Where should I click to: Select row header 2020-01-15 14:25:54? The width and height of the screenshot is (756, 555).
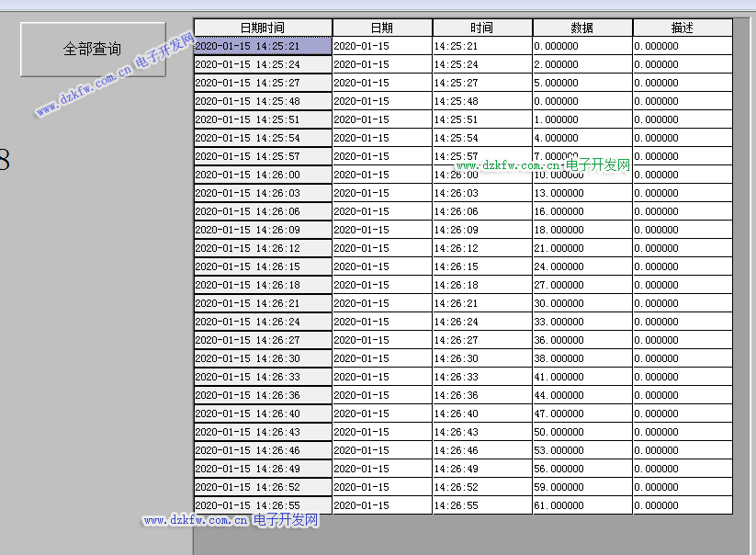(x=263, y=138)
